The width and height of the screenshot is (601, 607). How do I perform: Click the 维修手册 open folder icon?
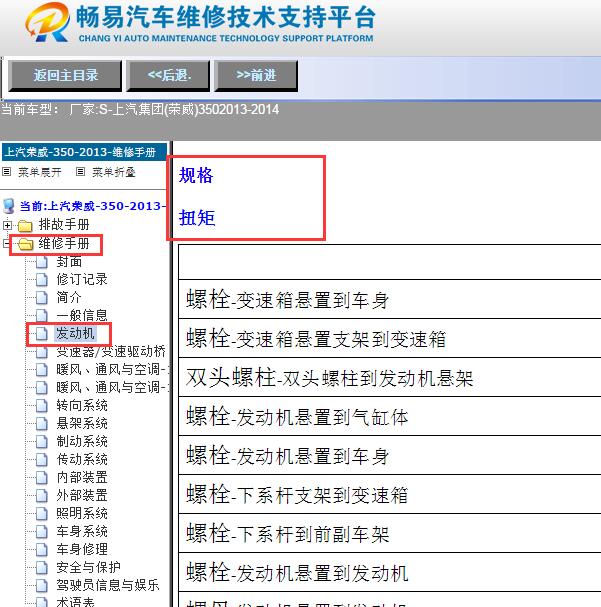[x=26, y=244]
